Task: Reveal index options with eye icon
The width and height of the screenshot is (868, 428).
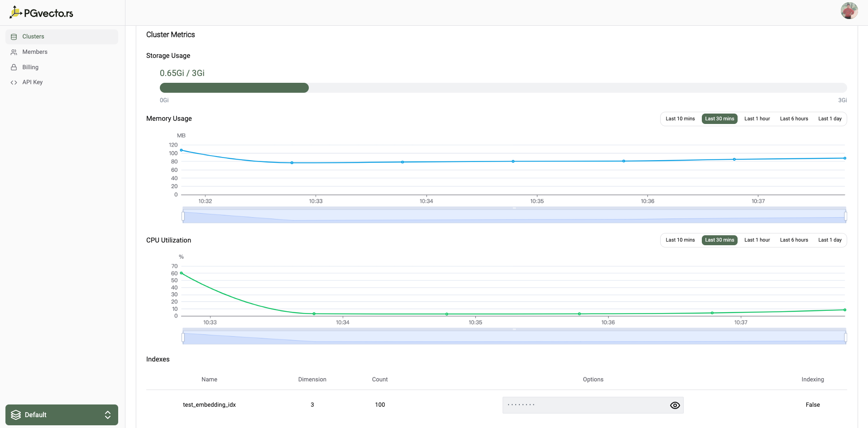Action: pos(675,405)
